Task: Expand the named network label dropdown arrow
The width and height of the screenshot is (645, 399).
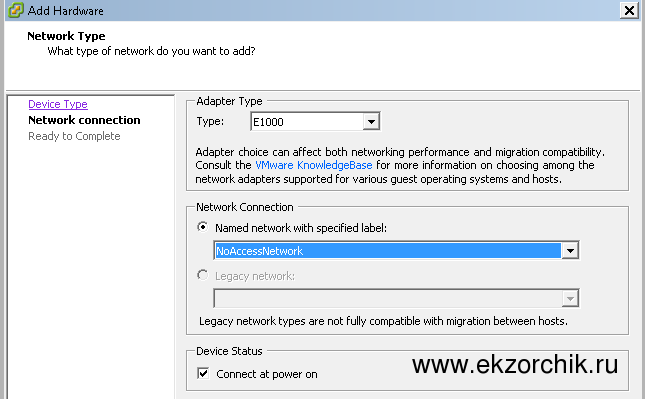Action: pyautogui.click(x=570, y=251)
